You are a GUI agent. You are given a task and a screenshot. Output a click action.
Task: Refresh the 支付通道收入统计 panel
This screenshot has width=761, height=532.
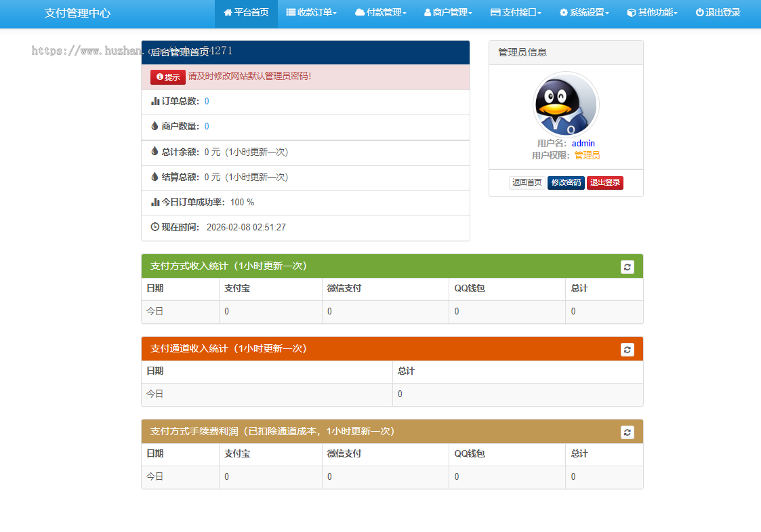click(x=627, y=350)
